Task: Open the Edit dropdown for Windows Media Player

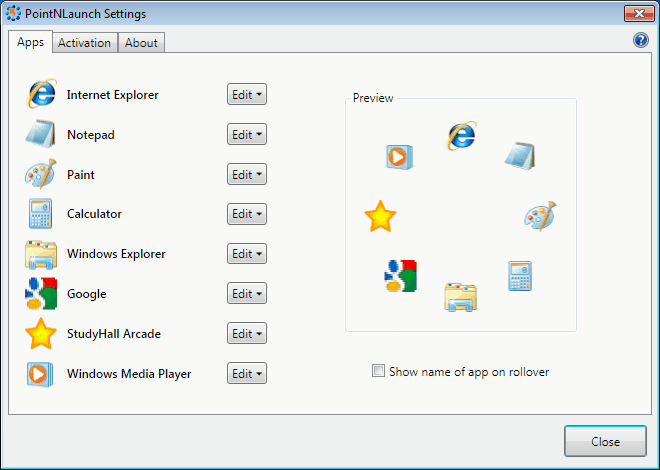Action: (x=247, y=373)
